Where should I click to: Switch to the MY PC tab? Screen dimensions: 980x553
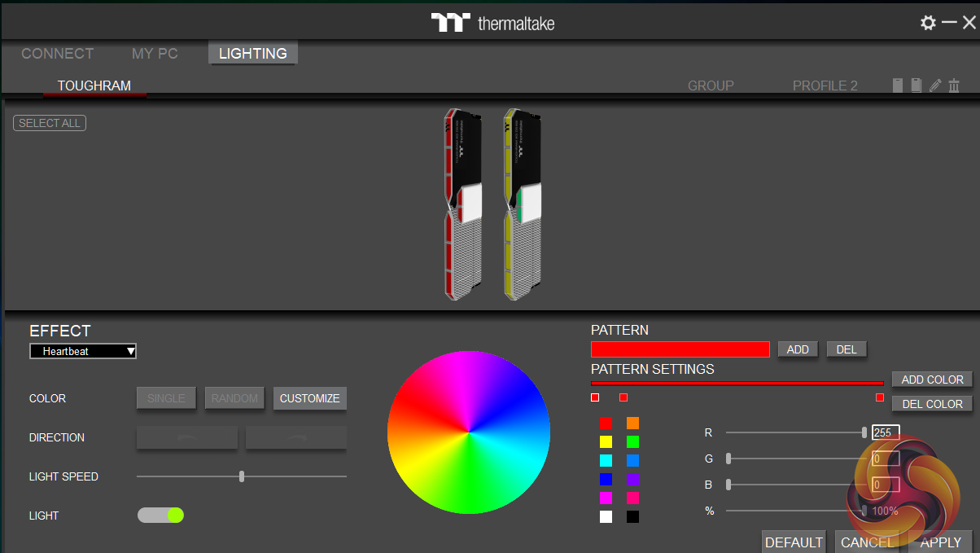click(x=155, y=54)
